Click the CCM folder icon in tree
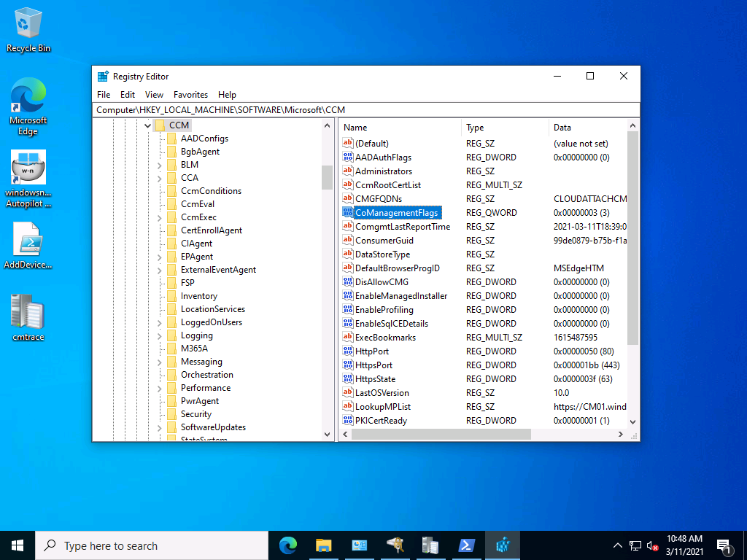This screenshot has height=560, width=747. coord(160,125)
